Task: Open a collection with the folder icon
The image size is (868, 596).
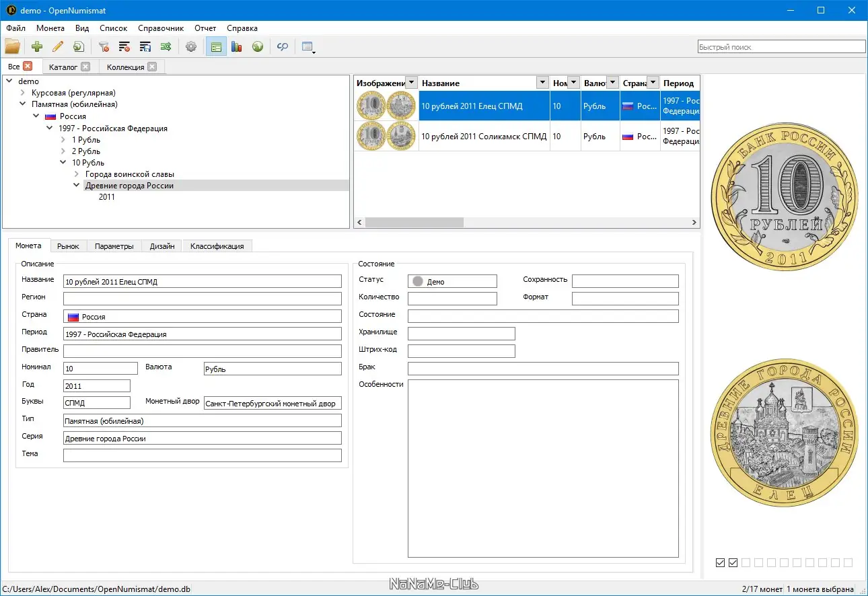Action: coord(12,47)
